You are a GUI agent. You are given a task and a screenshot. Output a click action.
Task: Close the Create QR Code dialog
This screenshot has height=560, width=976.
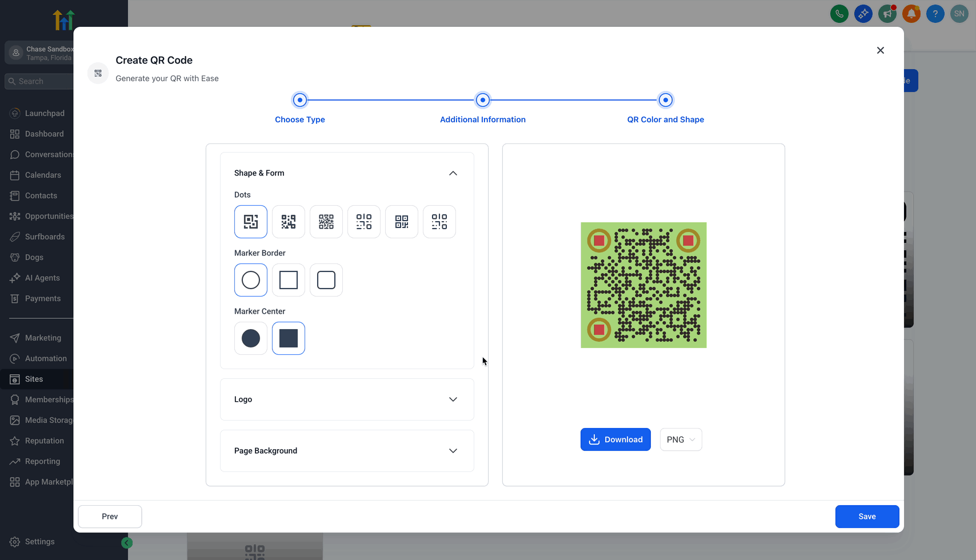point(881,50)
